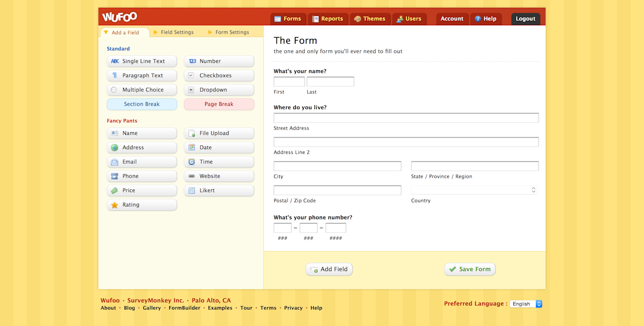Open the Forms tab
Screen dimensions: 644x326
pos(288,19)
